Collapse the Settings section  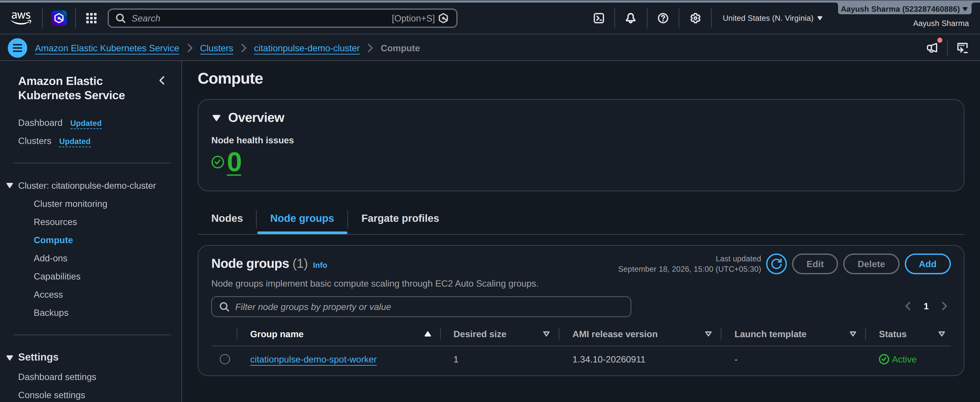10,358
